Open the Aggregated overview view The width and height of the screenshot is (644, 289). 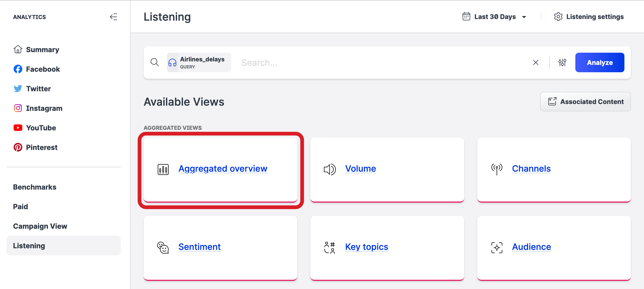coord(222,168)
